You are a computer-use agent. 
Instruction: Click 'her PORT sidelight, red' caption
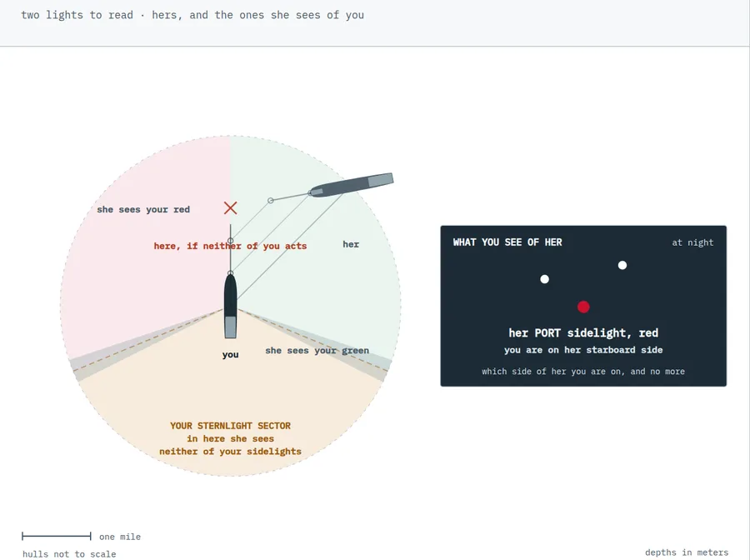pos(583,332)
